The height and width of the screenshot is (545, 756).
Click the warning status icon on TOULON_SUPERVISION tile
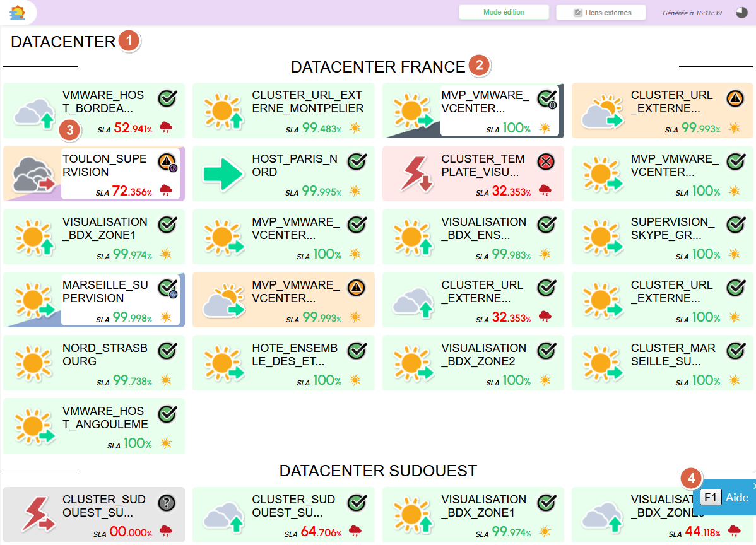point(167,162)
